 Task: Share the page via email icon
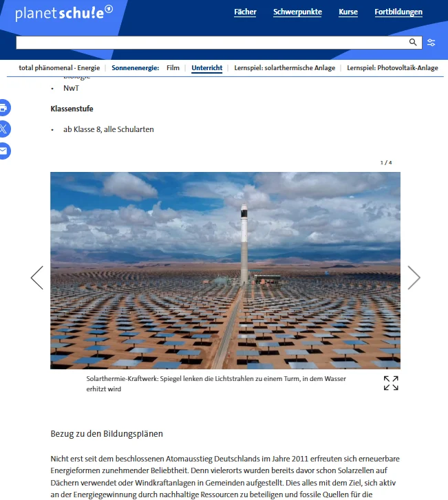pyautogui.click(x=3, y=151)
